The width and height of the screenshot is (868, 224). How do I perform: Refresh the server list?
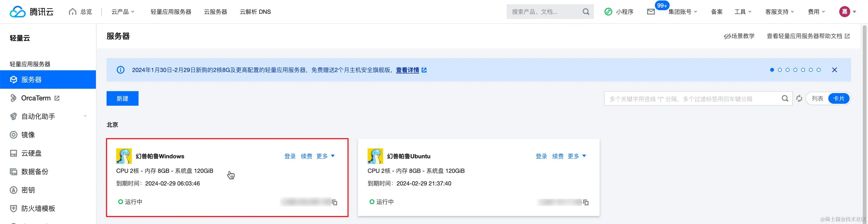(799, 99)
